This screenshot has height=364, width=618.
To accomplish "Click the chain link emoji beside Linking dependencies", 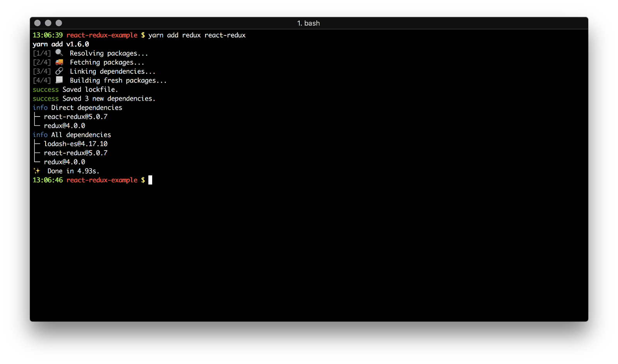I will pyautogui.click(x=59, y=71).
